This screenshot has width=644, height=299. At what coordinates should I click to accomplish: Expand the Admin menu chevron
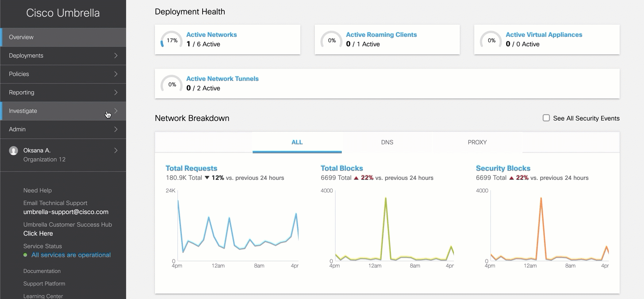tap(116, 129)
